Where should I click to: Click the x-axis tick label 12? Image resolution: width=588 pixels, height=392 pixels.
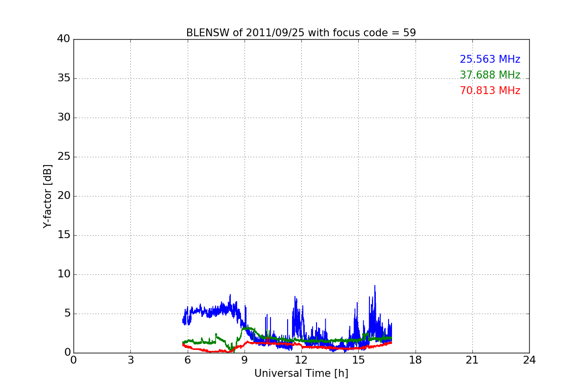point(301,360)
